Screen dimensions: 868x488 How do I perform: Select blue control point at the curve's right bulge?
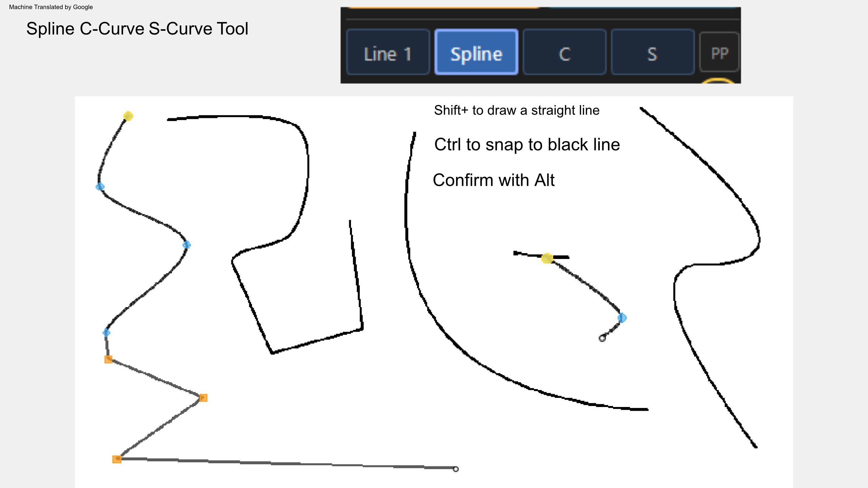point(186,245)
